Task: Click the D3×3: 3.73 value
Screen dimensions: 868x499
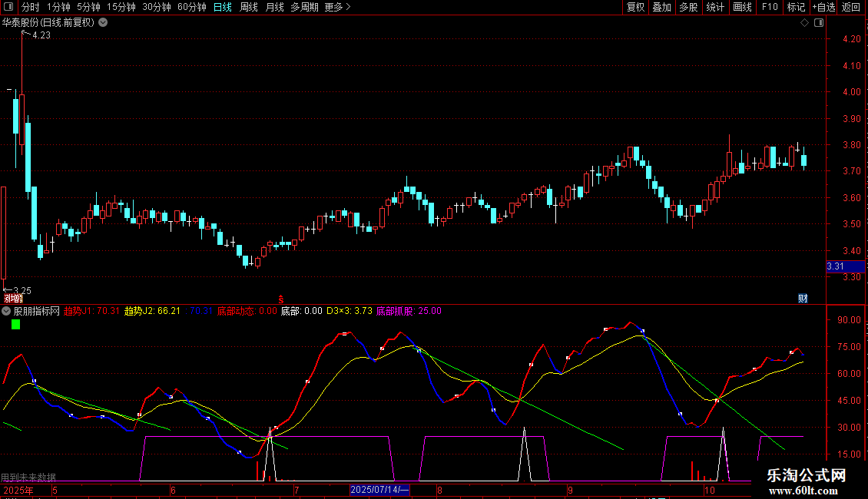Action: 350,311
